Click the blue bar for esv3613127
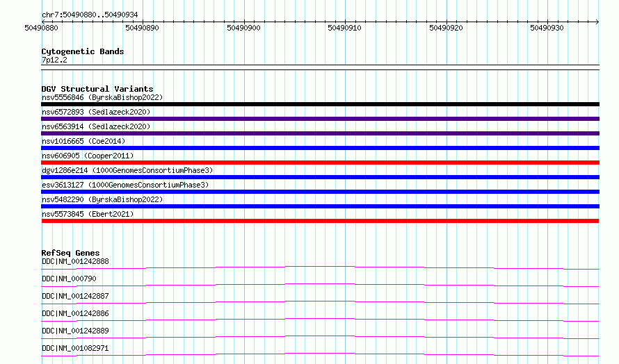The image size is (619, 364). point(320,192)
